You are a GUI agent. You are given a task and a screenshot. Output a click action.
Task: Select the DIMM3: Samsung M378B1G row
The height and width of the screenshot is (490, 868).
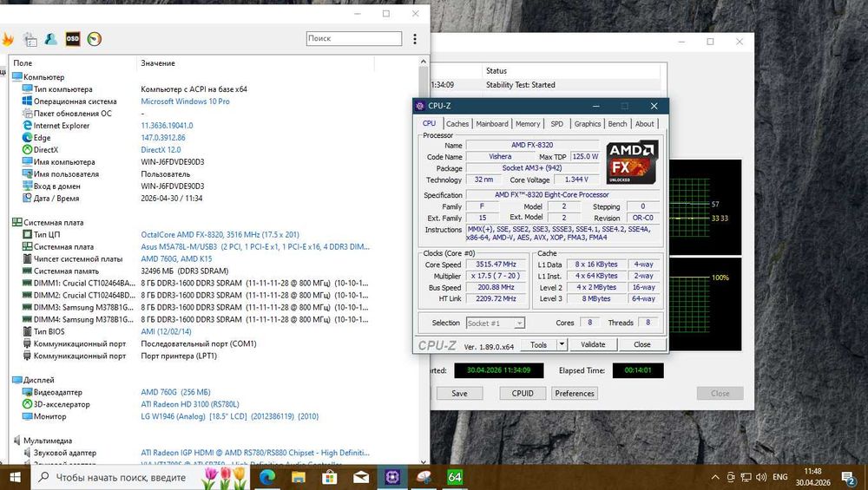tap(196, 308)
